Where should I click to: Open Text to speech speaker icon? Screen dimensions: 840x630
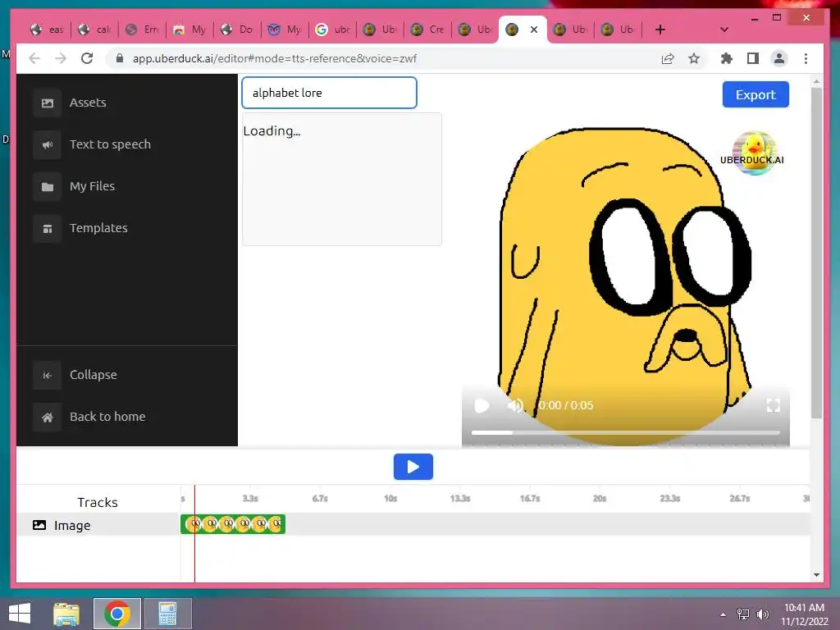(x=47, y=144)
